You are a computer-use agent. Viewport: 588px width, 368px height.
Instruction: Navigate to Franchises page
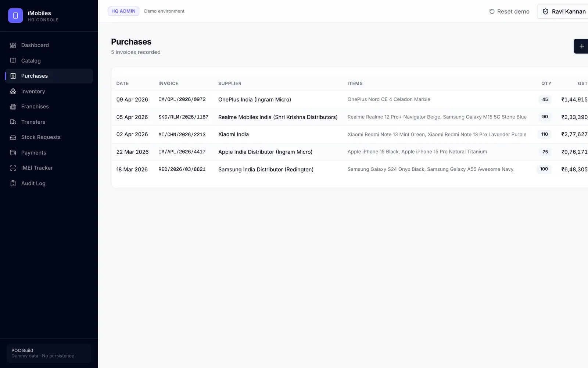point(49,107)
